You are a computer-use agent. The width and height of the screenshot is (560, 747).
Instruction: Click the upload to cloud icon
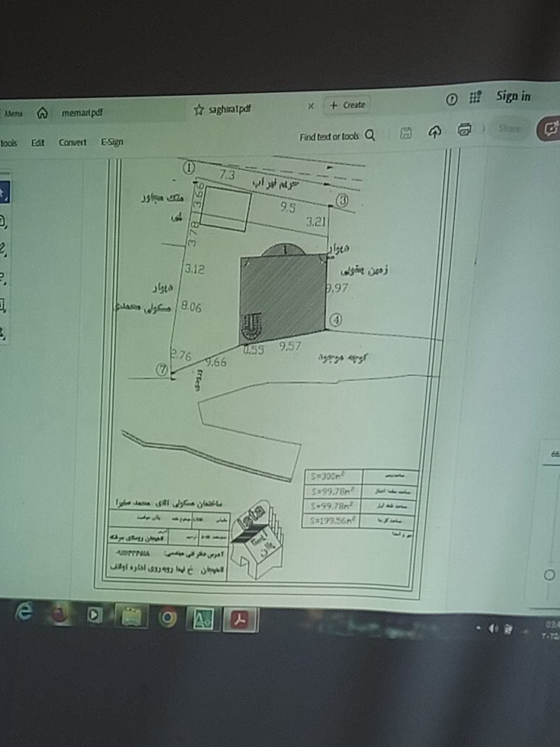pyautogui.click(x=435, y=132)
